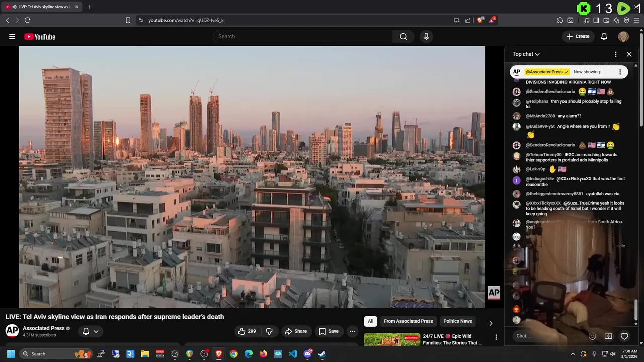The height and width of the screenshot is (362, 644).
Task: Like the video with thumbs up
Action: [x=247, y=331]
